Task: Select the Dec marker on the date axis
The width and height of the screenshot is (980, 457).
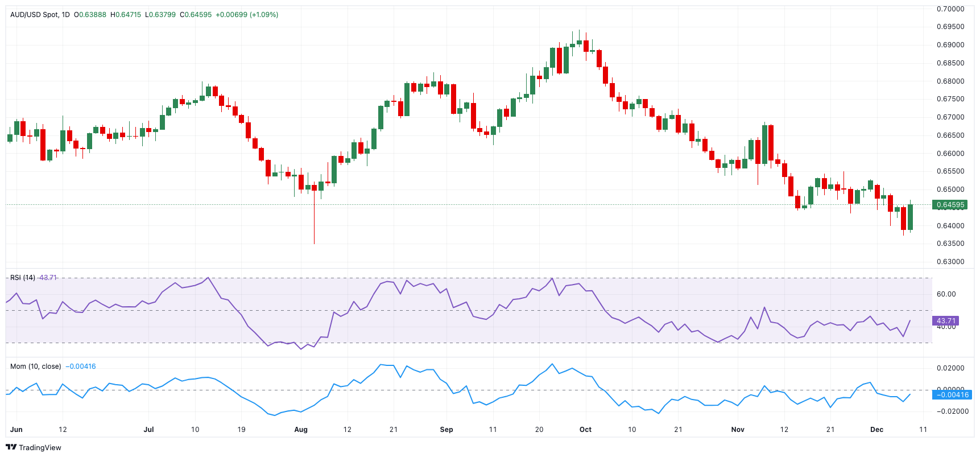Action: 876,430
